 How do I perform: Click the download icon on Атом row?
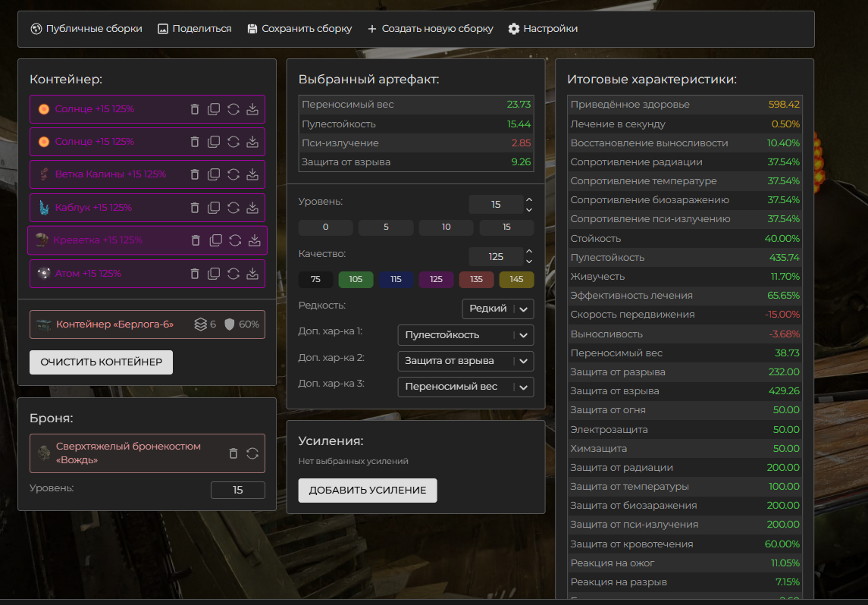point(253,274)
